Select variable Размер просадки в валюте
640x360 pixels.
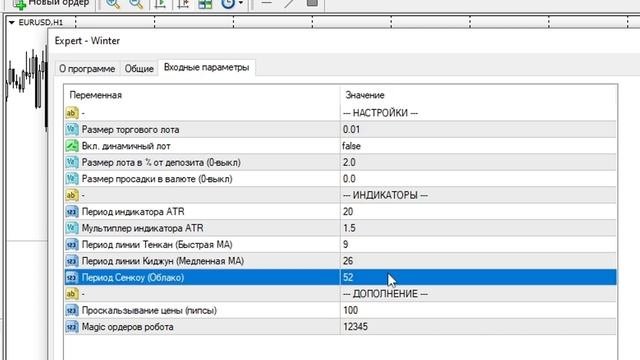(157, 178)
